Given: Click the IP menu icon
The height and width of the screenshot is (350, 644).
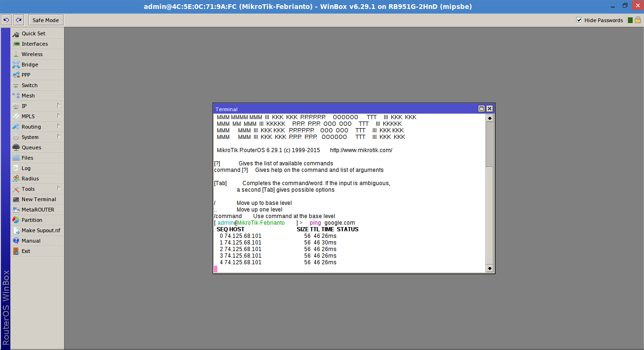Looking at the screenshot, I should tap(16, 106).
